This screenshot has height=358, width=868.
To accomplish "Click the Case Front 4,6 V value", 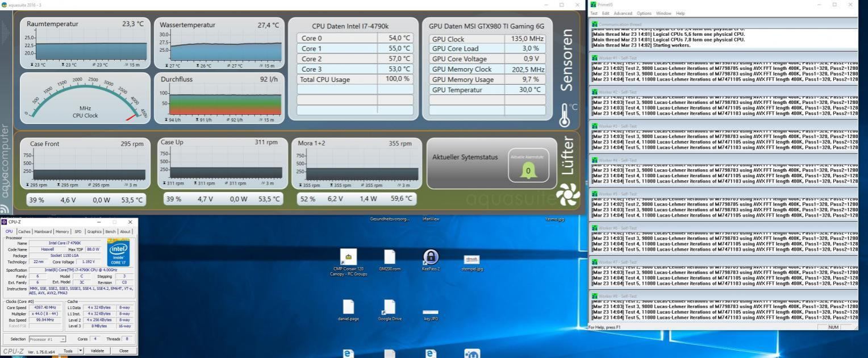I will 68,200.
